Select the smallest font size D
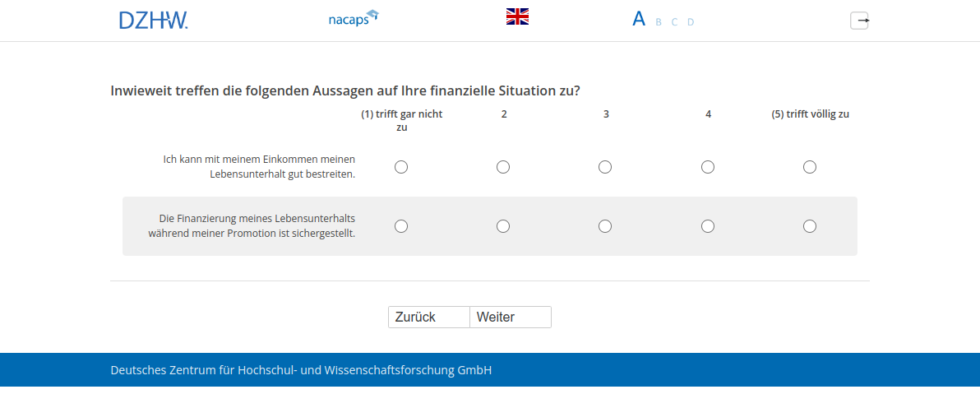The width and height of the screenshot is (980, 394). click(x=691, y=22)
